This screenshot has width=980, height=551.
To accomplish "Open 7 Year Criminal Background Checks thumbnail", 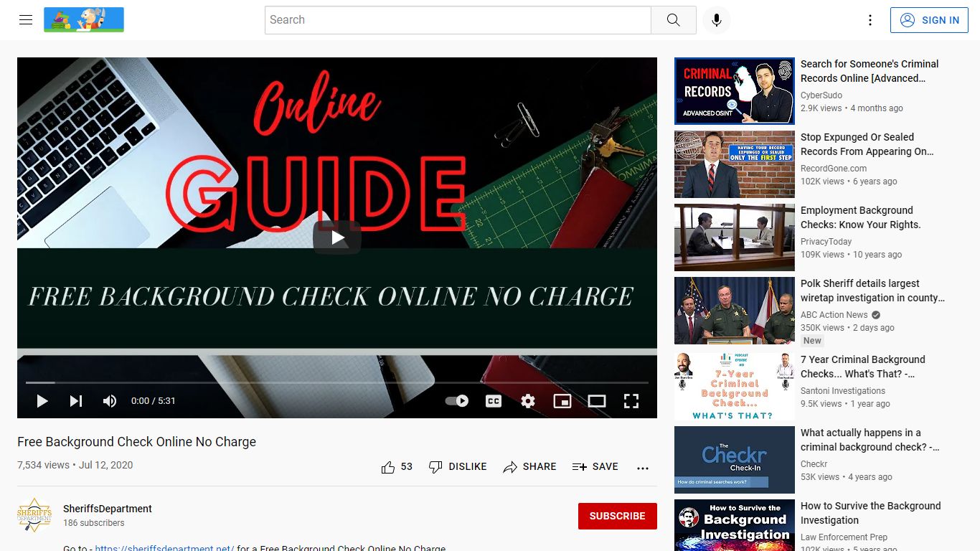I will [x=735, y=387].
